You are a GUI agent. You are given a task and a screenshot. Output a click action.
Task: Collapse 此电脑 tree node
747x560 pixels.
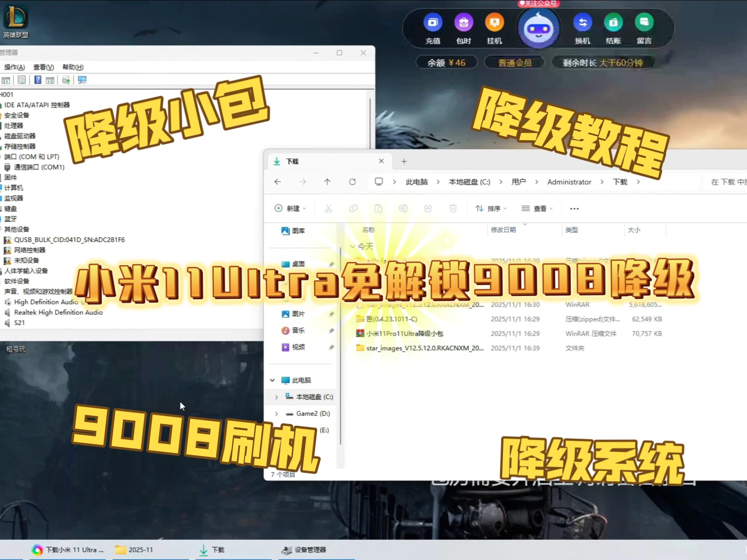pyautogui.click(x=272, y=380)
